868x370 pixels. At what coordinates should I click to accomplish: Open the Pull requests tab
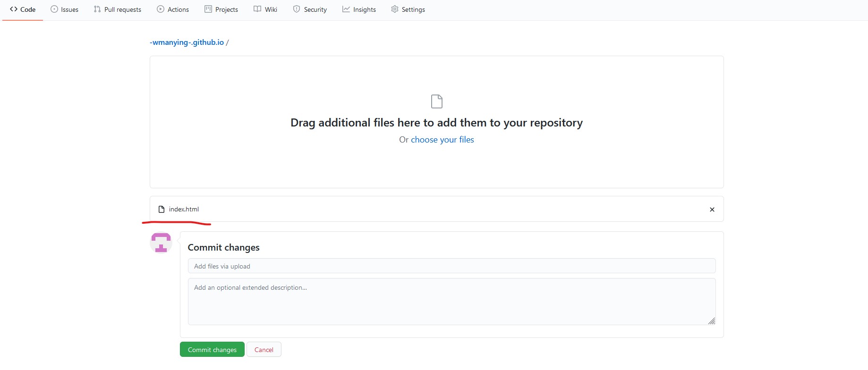tap(118, 9)
